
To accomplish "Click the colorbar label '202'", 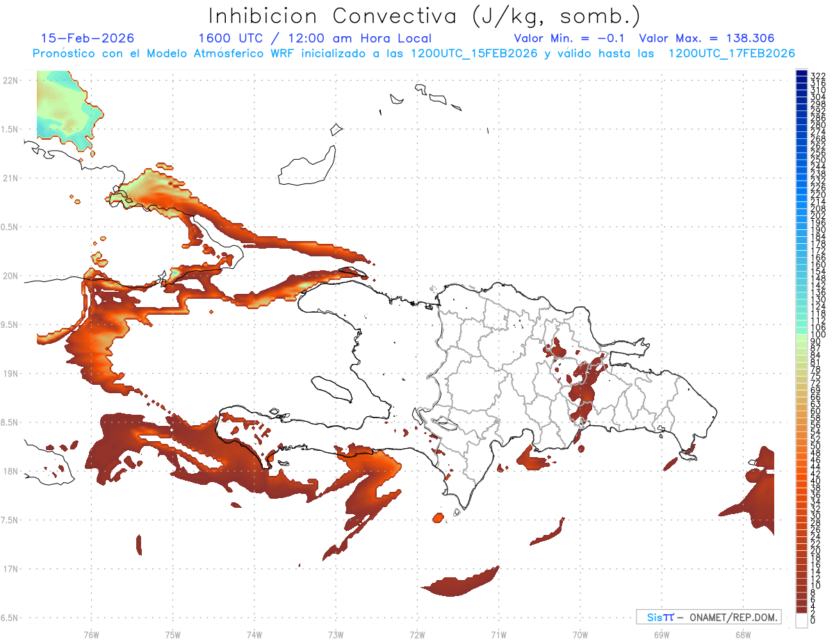I will 817,215.
